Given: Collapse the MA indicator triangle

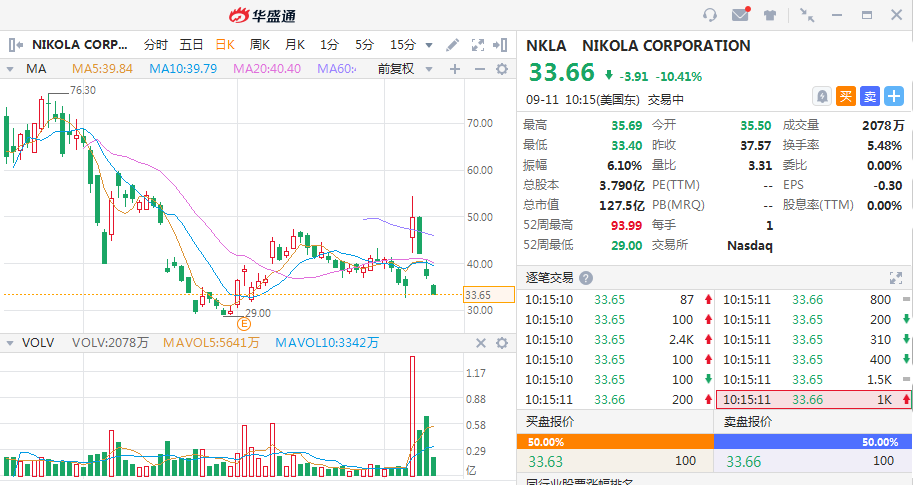Looking at the screenshot, I should click(x=10, y=69).
